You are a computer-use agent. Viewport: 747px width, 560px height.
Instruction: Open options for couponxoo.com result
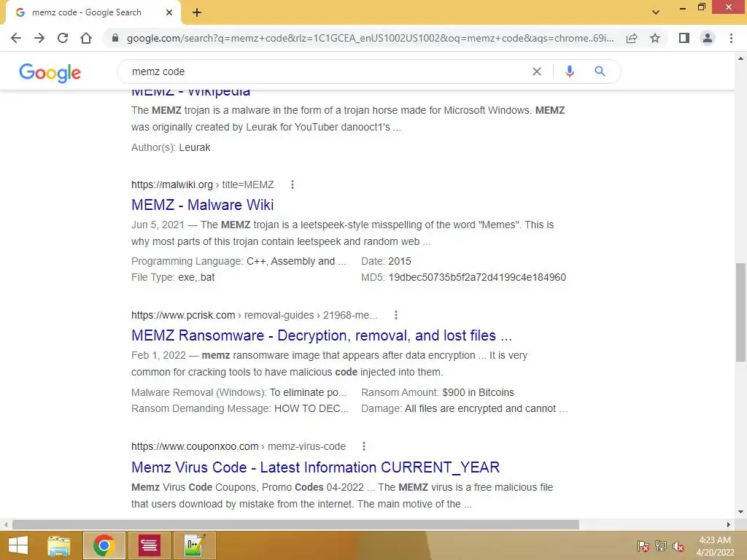point(364,446)
